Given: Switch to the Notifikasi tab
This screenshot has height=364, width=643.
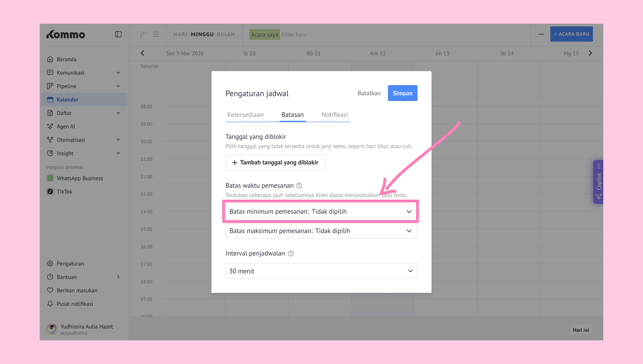Looking at the screenshot, I should (x=335, y=114).
